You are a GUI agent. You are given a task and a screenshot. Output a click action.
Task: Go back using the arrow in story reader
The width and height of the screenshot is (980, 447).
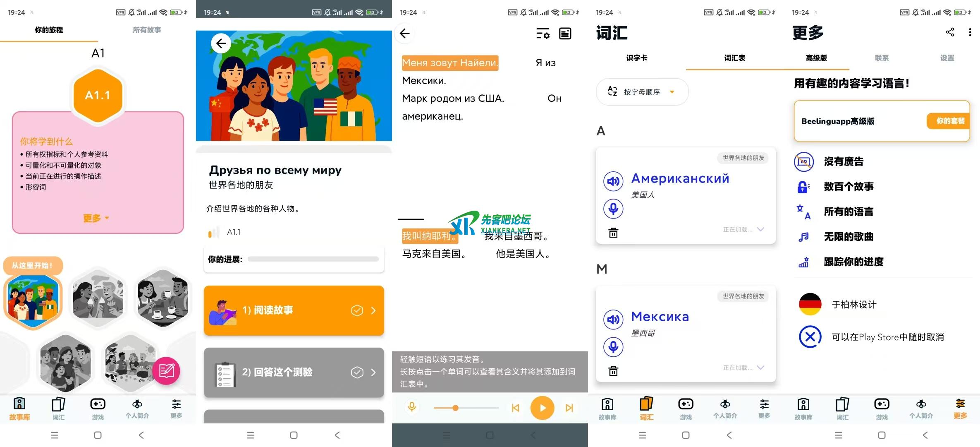click(x=404, y=34)
